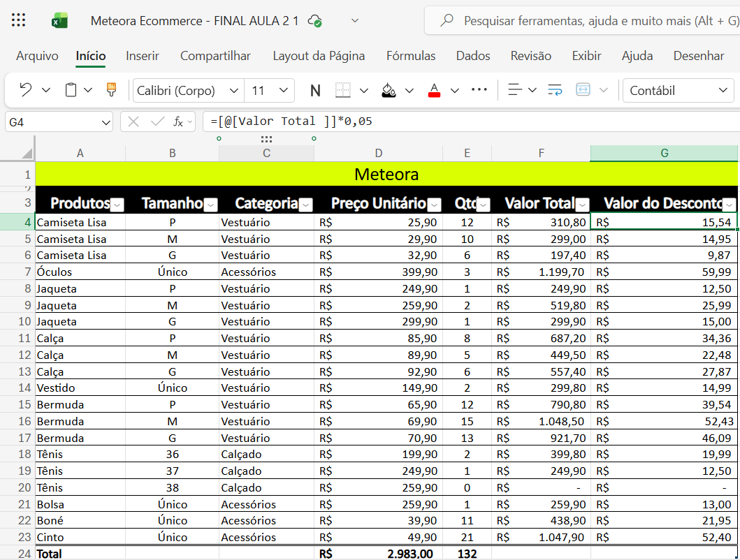Click the document title Meteora Ecommerce
The width and height of the screenshot is (740, 560).
[x=194, y=21]
